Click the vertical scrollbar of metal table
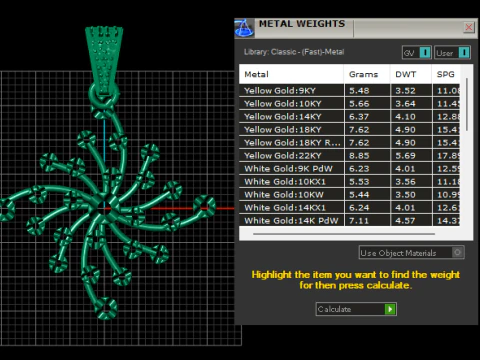Image resolution: width=480 pixels, height=360 pixels. (x=467, y=104)
